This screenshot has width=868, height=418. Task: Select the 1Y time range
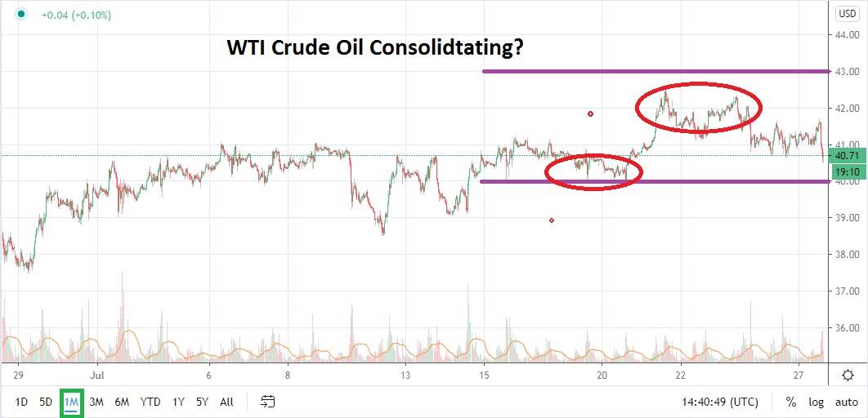coord(178,402)
